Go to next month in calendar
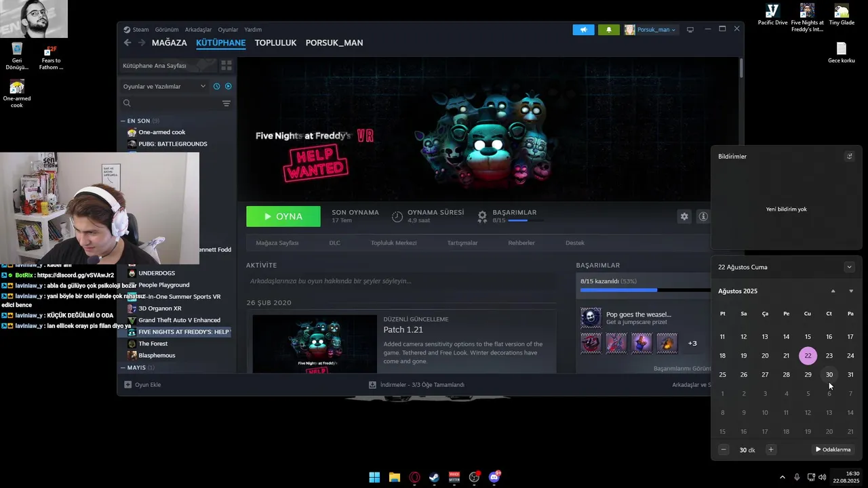The width and height of the screenshot is (868, 488). click(851, 291)
